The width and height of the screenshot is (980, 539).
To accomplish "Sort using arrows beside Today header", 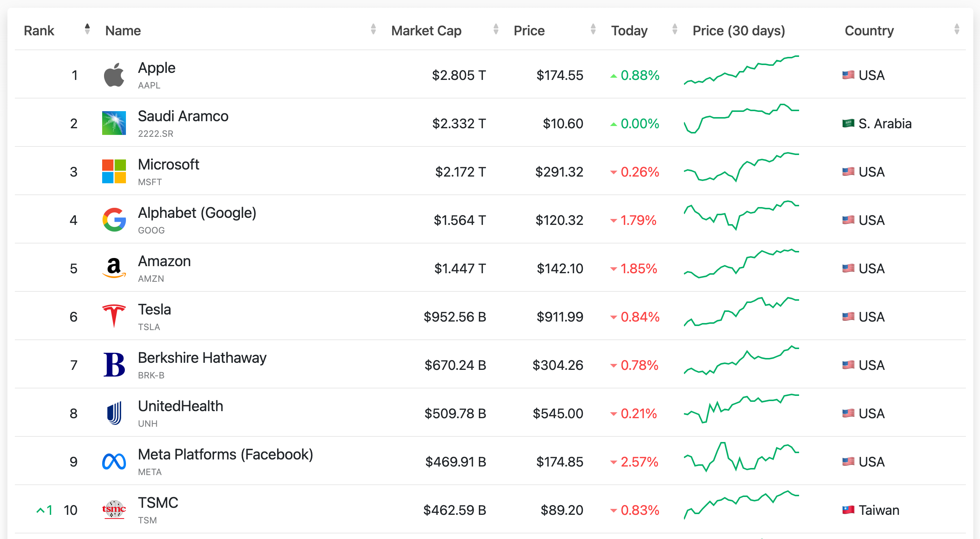I will point(675,29).
